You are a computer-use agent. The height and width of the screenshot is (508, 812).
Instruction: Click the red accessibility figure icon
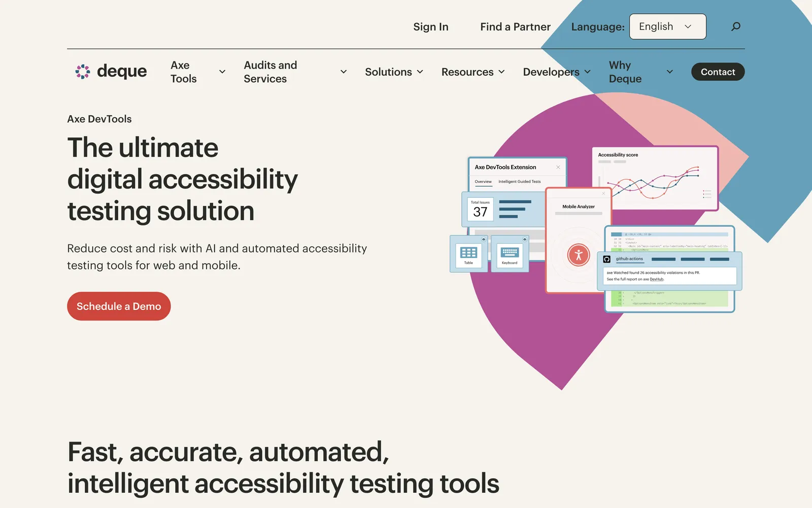coord(579,255)
